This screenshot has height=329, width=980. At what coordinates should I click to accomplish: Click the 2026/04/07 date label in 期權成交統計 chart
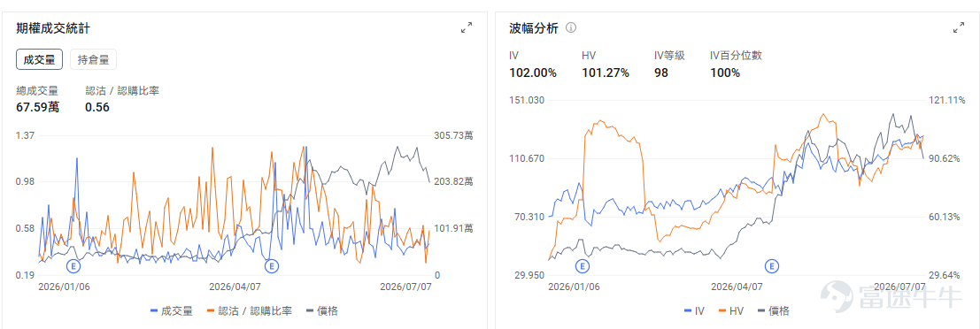[235, 287]
